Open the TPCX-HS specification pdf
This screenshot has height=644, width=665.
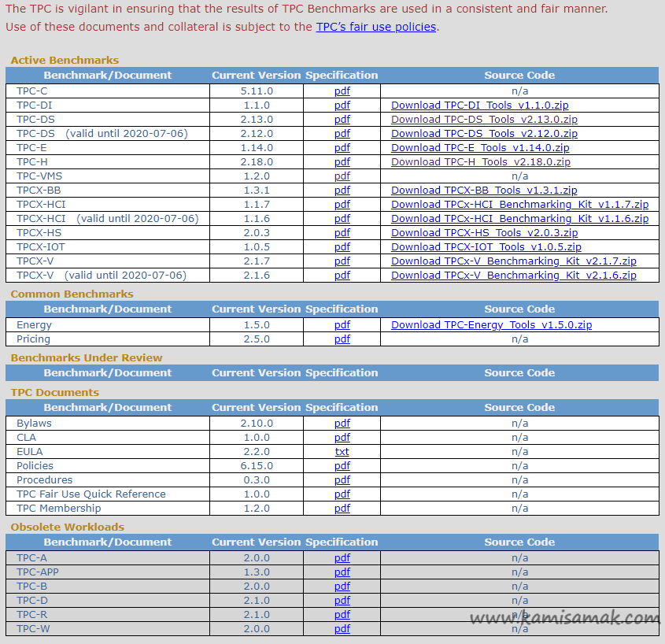click(x=342, y=232)
